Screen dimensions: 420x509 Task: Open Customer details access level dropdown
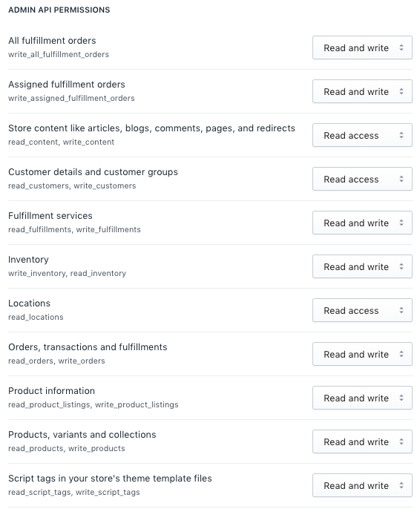coord(362,180)
